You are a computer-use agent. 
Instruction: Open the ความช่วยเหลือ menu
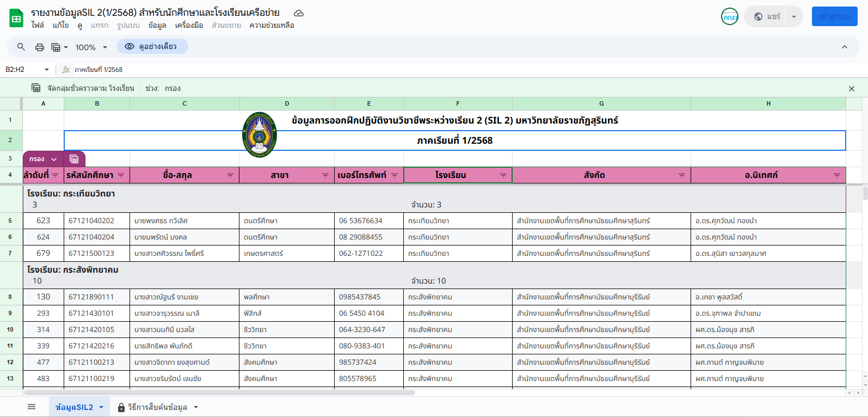coord(272,25)
